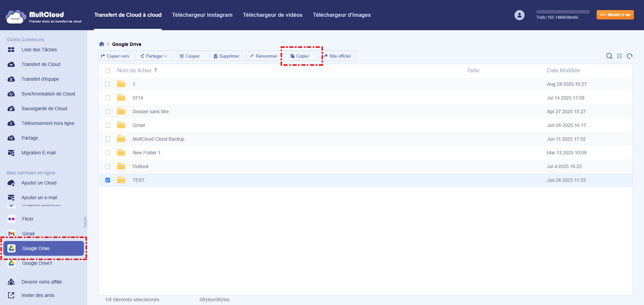Image resolution: width=644 pixels, height=305 pixels.
Task: Click the traffic usage progress bar
Action: (x=563, y=11)
